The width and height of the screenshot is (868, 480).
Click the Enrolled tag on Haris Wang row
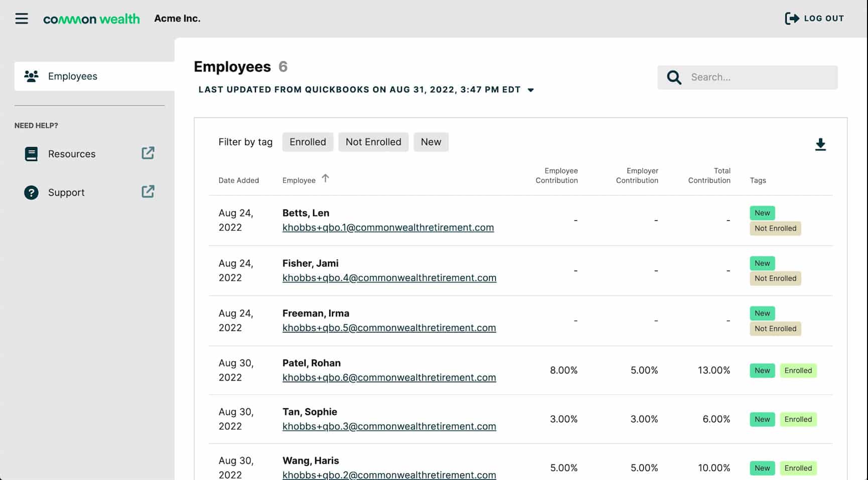point(798,468)
